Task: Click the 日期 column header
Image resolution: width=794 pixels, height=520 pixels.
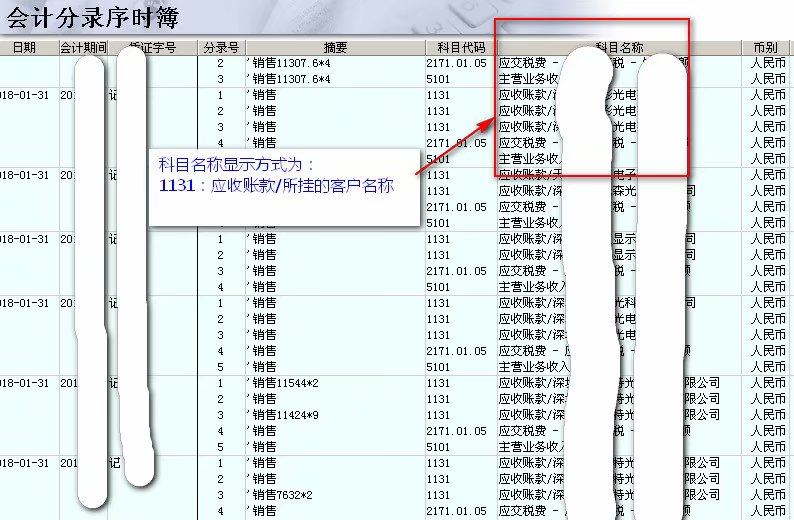Action: coord(23,47)
